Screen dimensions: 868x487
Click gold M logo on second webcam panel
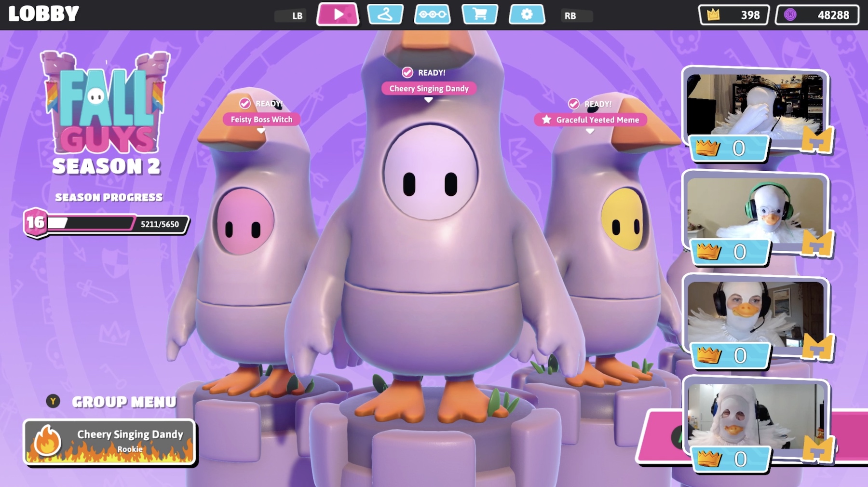[818, 243]
